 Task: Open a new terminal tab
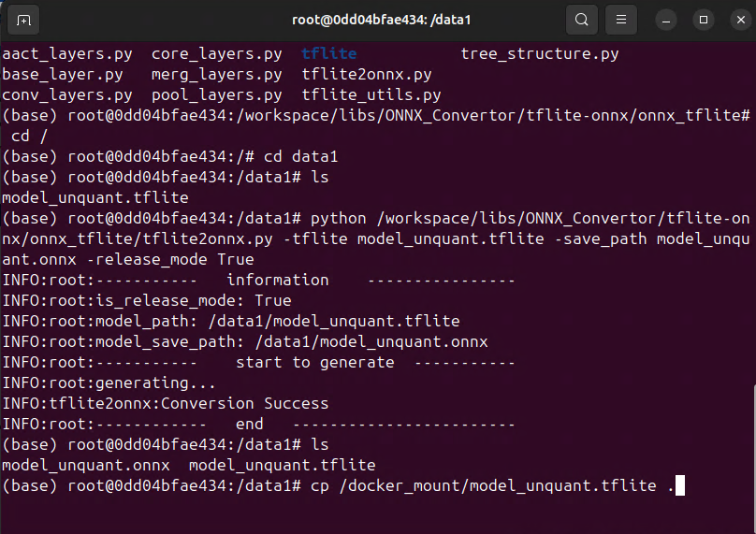pyautogui.click(x=24, y=20)
